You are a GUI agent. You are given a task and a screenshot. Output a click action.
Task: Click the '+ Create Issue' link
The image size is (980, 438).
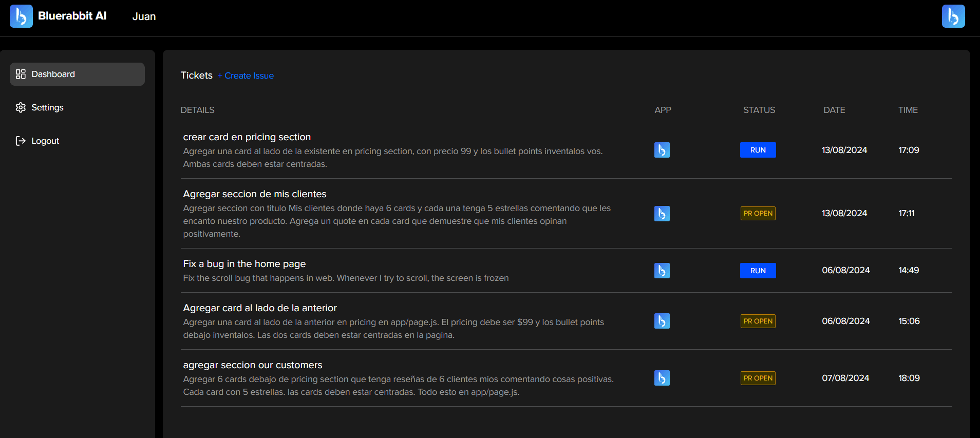pos(246,75)
